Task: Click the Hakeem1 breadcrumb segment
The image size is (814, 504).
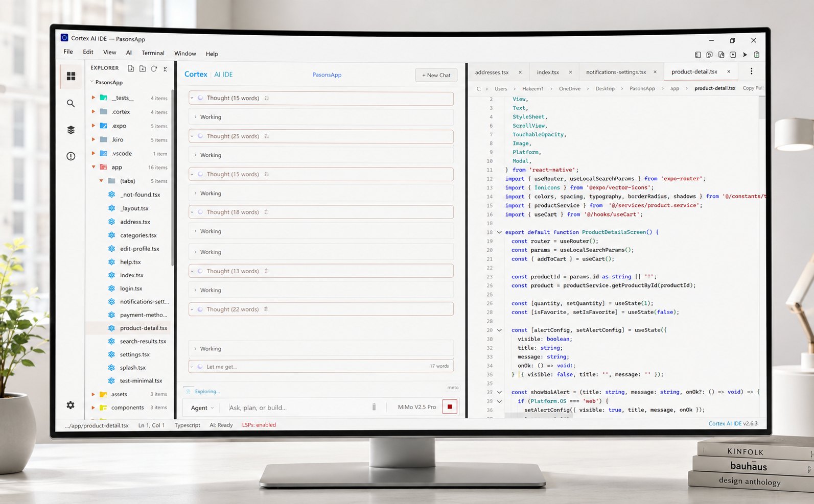Action: (x=533, y=88)
